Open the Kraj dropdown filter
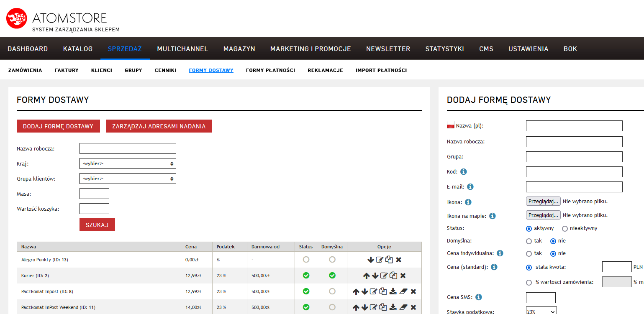 (x=128, y=163)
